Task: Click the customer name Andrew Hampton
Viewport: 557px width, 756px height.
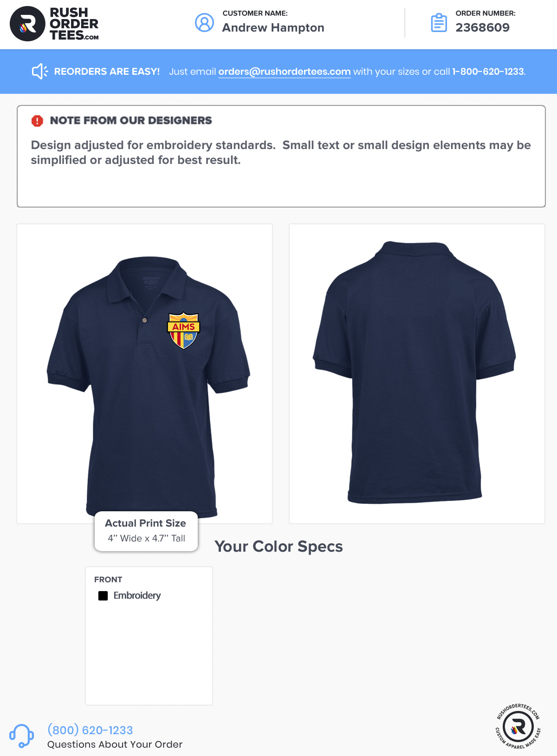Action: (x=273, y=28)
